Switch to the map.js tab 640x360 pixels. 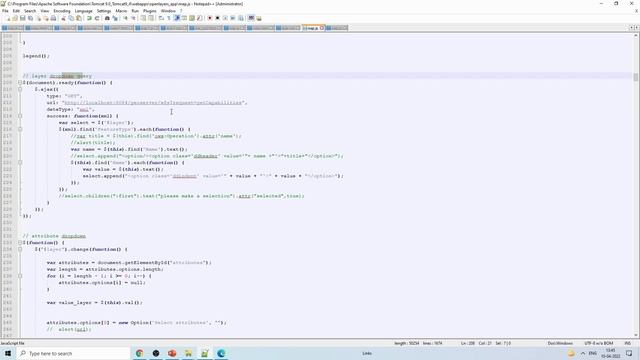(x=312, y=28)
